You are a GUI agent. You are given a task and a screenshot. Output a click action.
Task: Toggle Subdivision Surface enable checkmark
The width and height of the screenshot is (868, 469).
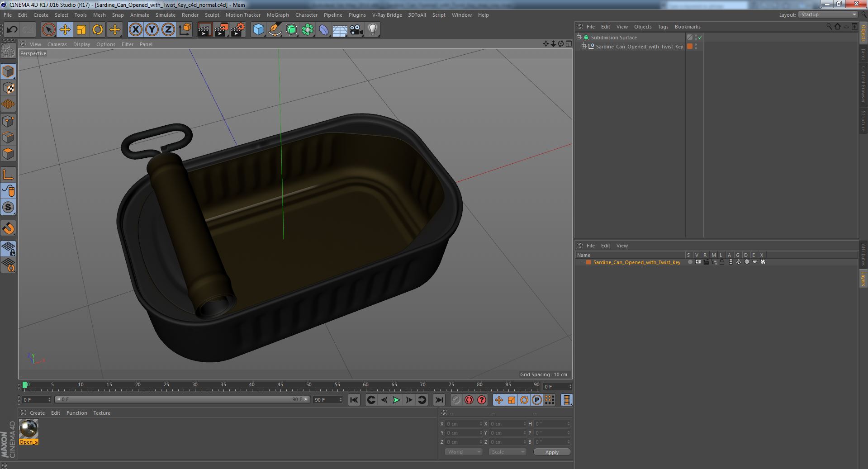pos(700,38)
